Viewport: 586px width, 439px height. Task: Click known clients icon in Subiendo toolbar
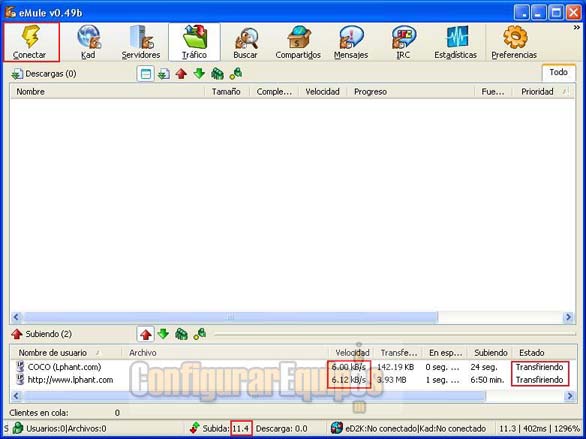(200, 334)
